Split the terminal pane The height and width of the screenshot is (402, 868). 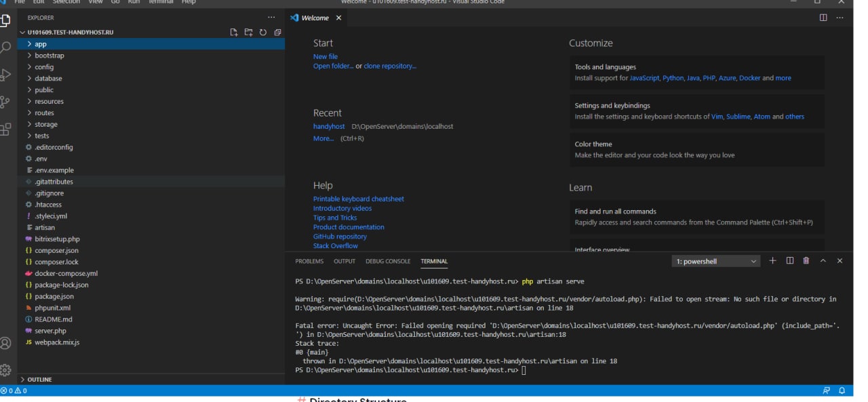coord(790,261)
